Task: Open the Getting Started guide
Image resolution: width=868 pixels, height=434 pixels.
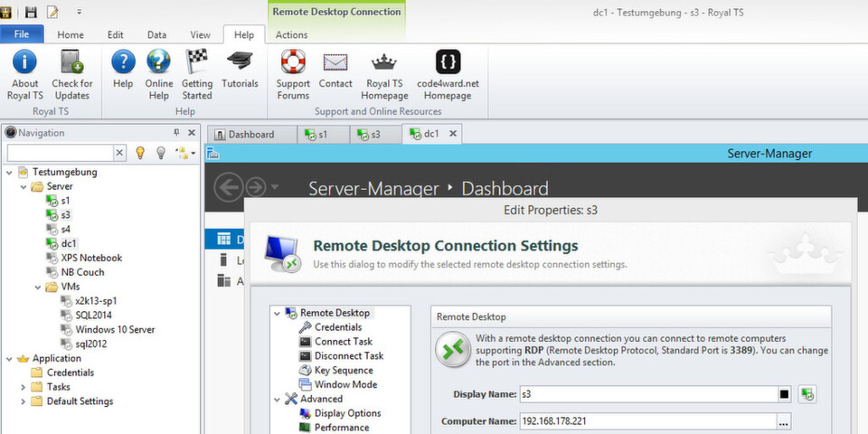Action: coord(197,75)
